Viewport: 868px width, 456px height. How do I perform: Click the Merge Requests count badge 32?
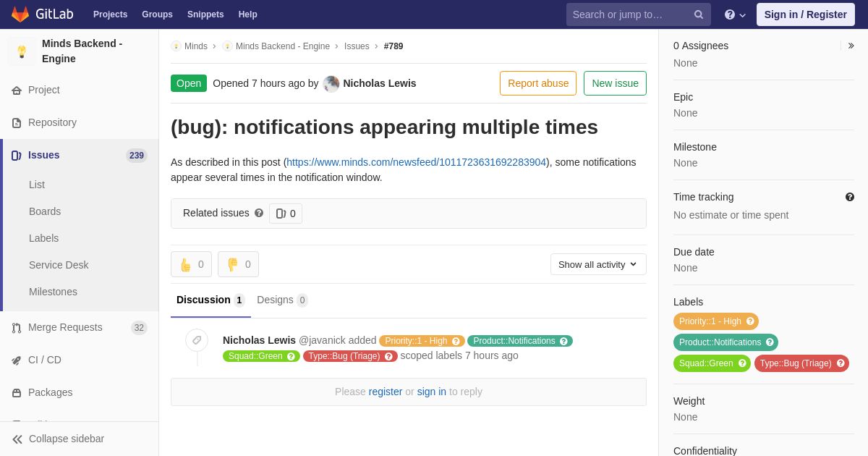[139, 327]
